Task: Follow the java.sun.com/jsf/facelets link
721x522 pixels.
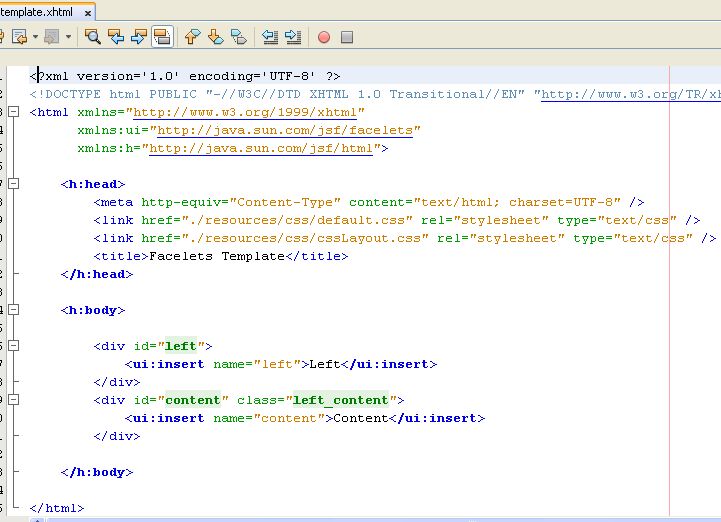Action: coord(285,130)
